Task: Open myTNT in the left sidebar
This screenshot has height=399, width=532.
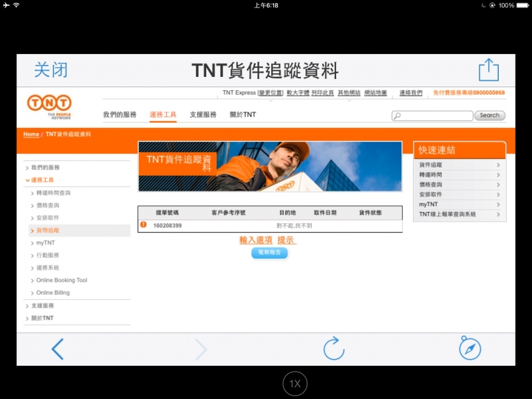Action: [x=46, y=242]
